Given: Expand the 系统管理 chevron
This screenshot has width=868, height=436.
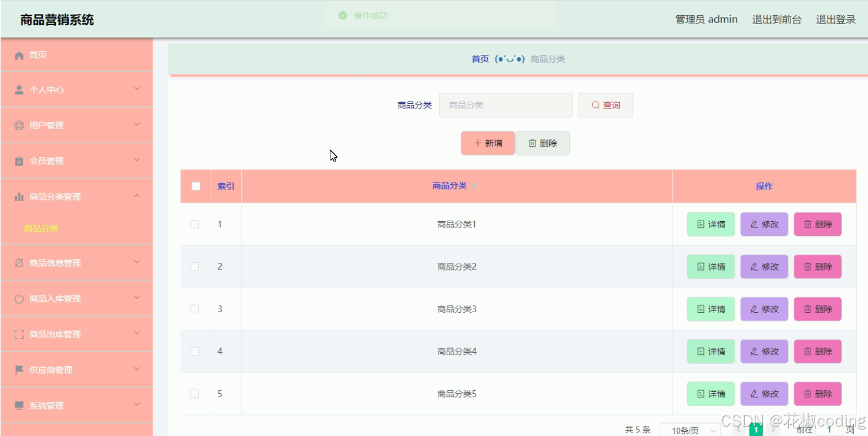Looking at the screenshot, I should 137,405.
